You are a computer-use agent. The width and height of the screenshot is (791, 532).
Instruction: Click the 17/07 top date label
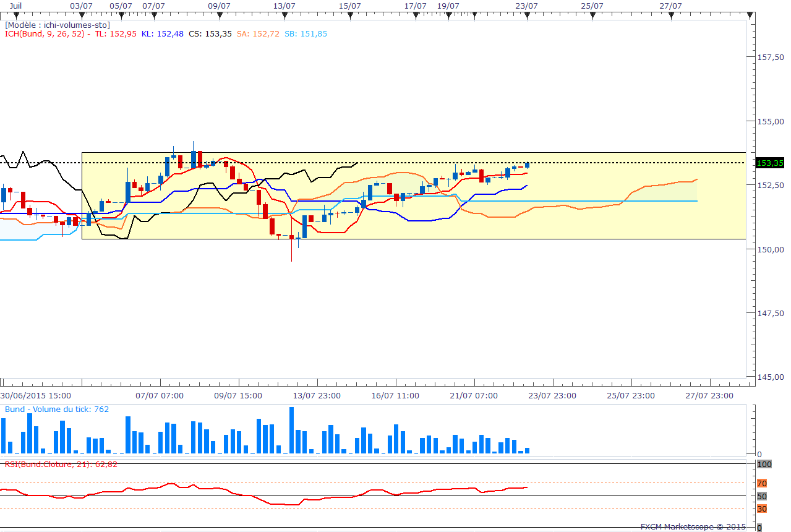click(x=416, y=6)
